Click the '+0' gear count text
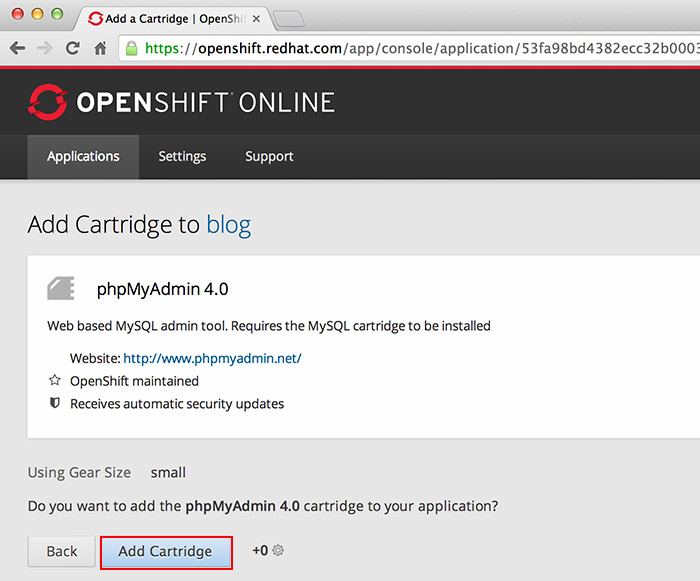This screenshot has height=581, width=700. pos(260,550)
